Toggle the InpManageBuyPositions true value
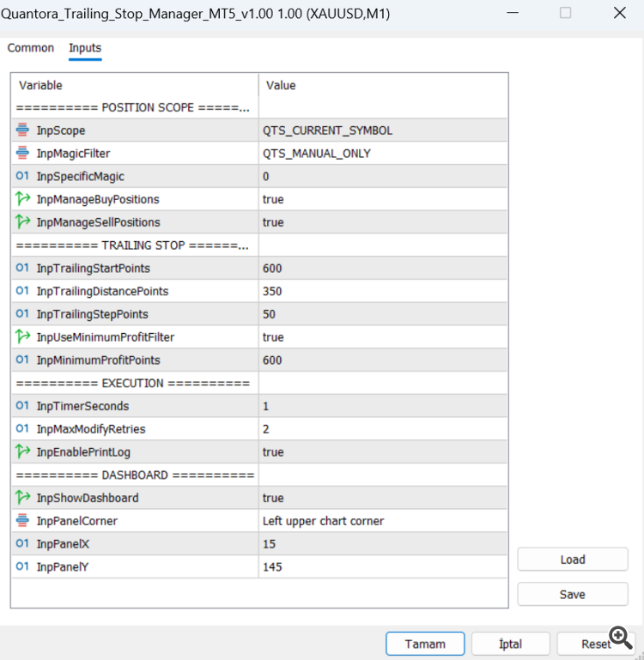The width and height of the screenshot is (644, 660). (383, 199)
